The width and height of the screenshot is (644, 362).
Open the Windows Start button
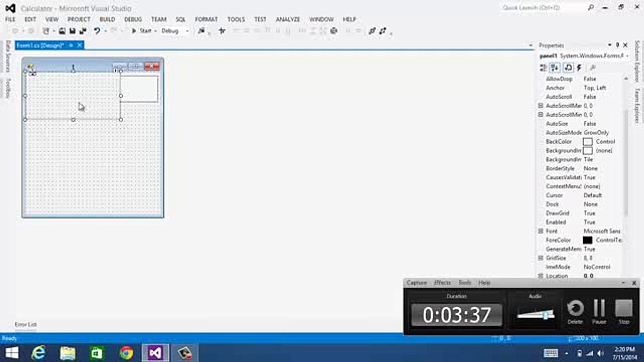click(x=12, y=353)
